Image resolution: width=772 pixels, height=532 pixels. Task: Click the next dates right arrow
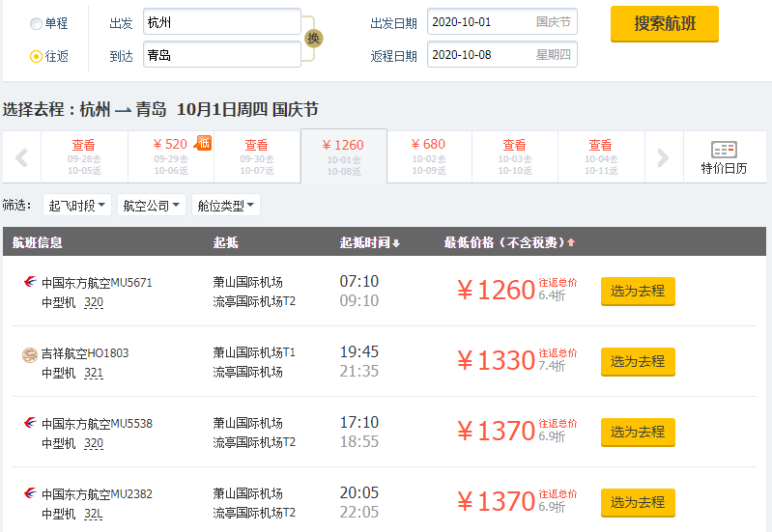click(663, 157)
